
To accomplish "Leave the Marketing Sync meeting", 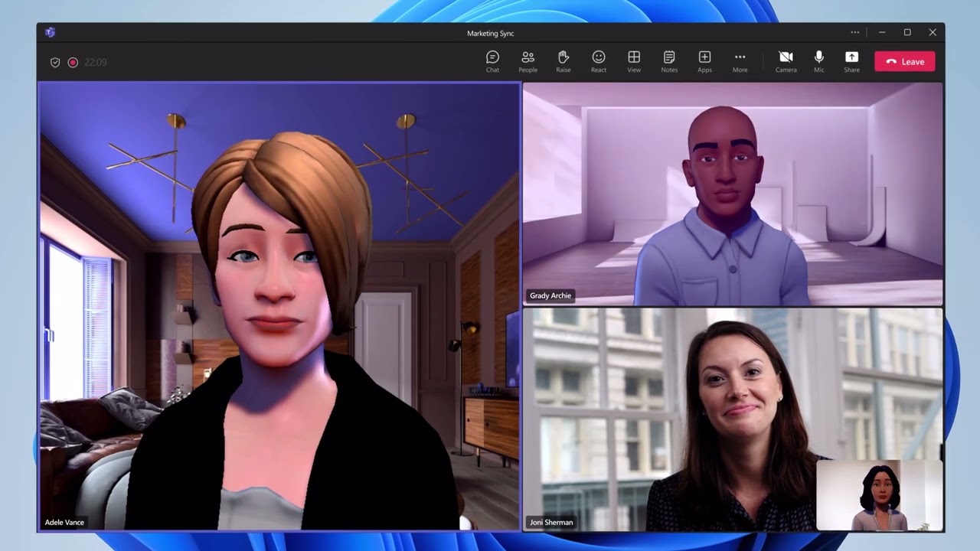I will (905, 61).
